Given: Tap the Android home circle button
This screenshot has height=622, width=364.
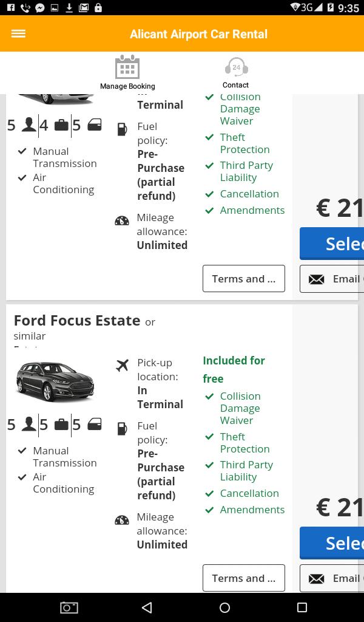Looking at the screenshot, I should [224, 607].
